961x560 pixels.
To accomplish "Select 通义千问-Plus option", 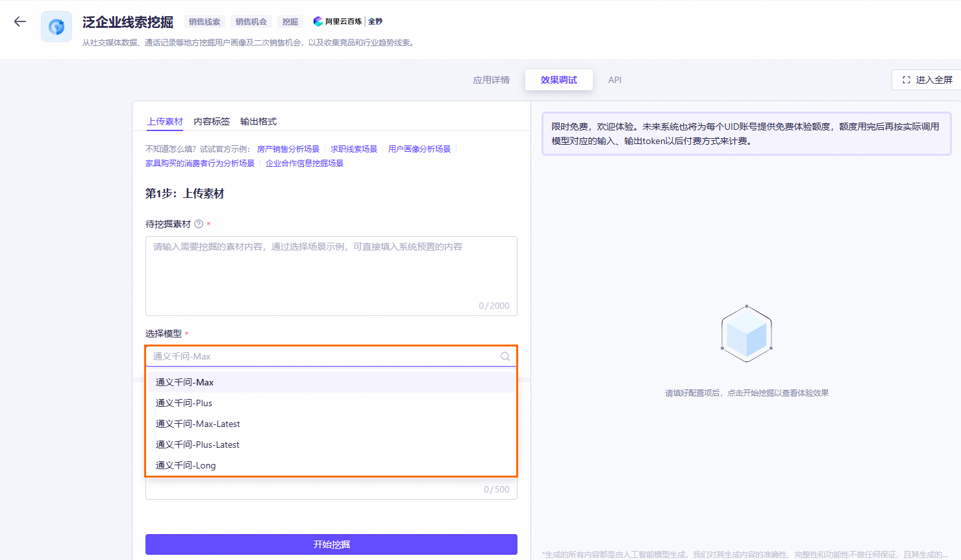I will 331,403.
